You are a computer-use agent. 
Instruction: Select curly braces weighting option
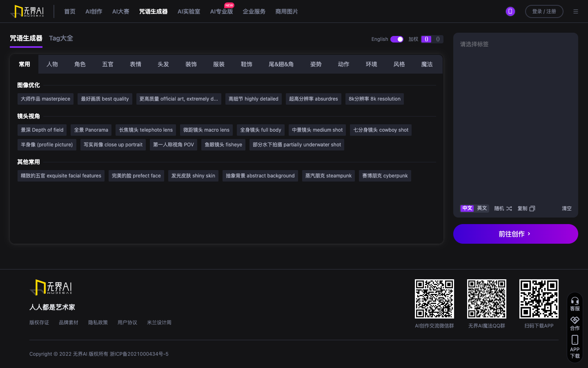pos(438,39)
